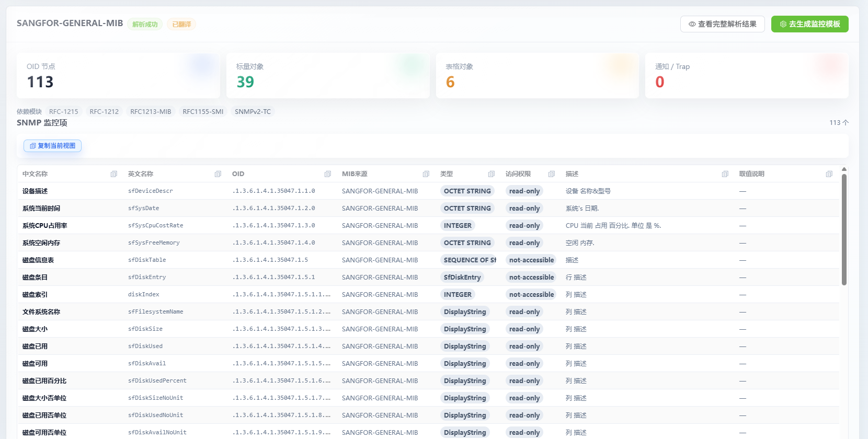Image resolution: width=868 pixels, height=439 pixels.
Task: Select the 系统空闲内存 row name cell
Action: (41, 243)
